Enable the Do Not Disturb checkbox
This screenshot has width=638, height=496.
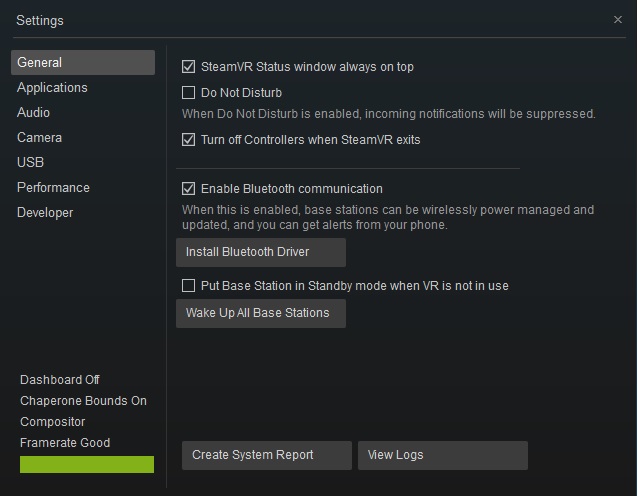pos(188,93)
